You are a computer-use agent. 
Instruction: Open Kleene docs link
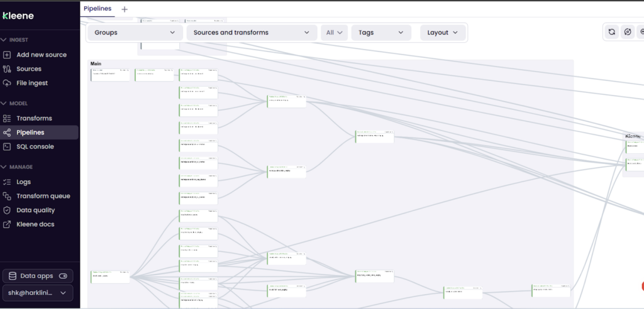[35, 224]
